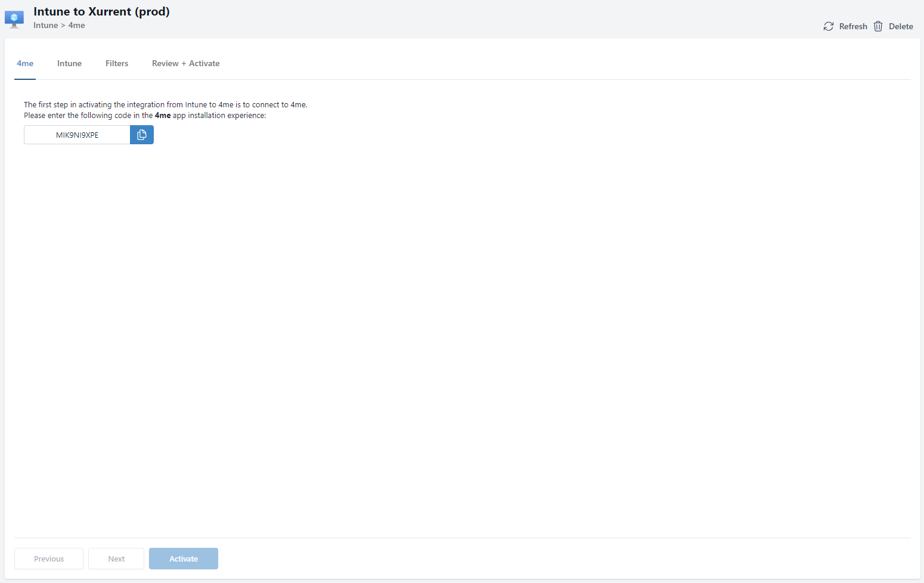The width and height of the screenshot is (924, 583).
Task: Click the Intune to Xurrent (prod) title
Action: tap(101, 11)
